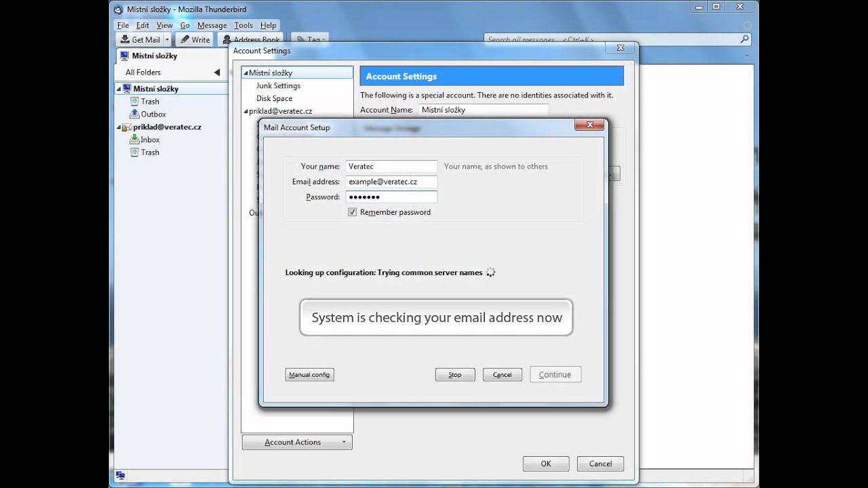
Task: Click the Thunderbird icon in title bar
Action: (x=119, y=9)
